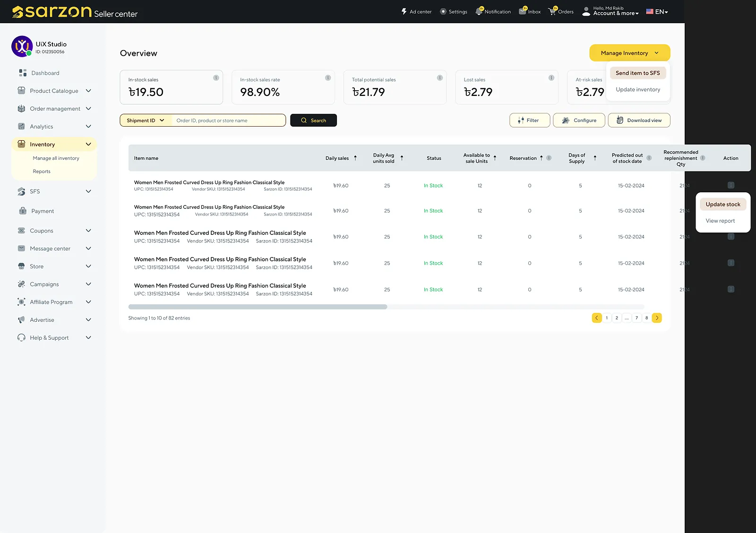Toggle sort on Available to sale Units

[495, 158]
